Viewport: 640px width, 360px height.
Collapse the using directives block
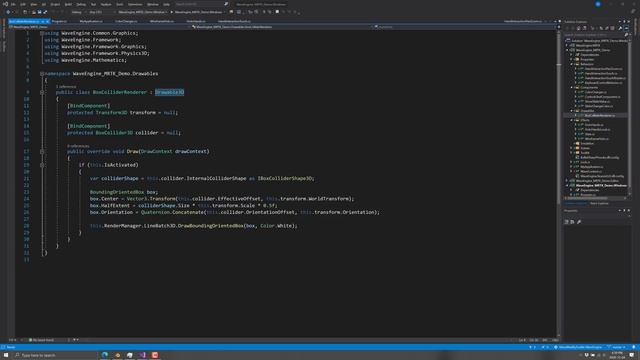click(x=42, y=33)
